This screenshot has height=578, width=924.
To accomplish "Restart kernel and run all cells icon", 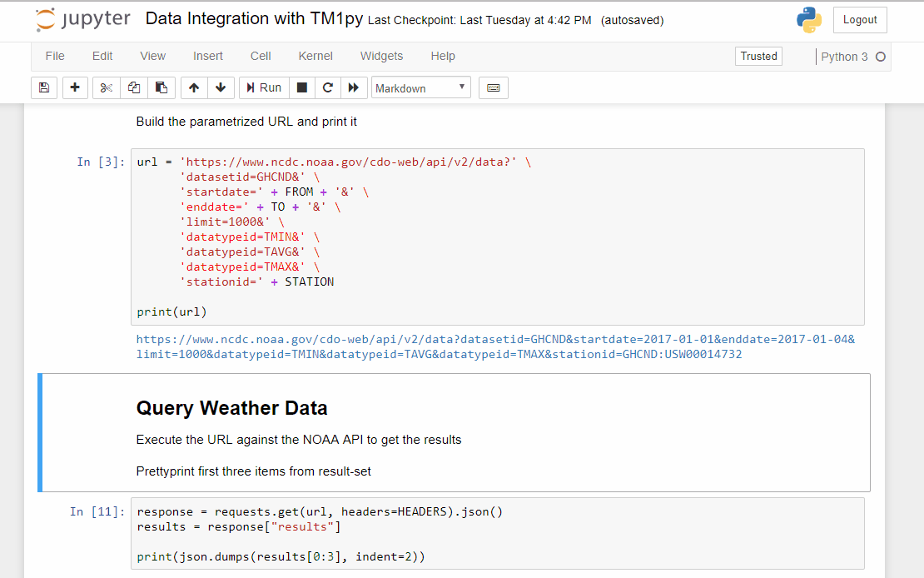I will point(354,87).
